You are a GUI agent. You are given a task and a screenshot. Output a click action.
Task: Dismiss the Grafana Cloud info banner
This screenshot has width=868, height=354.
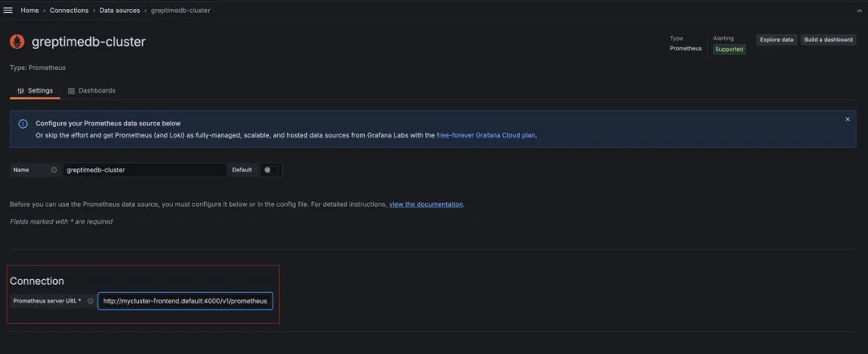[847, 119]
